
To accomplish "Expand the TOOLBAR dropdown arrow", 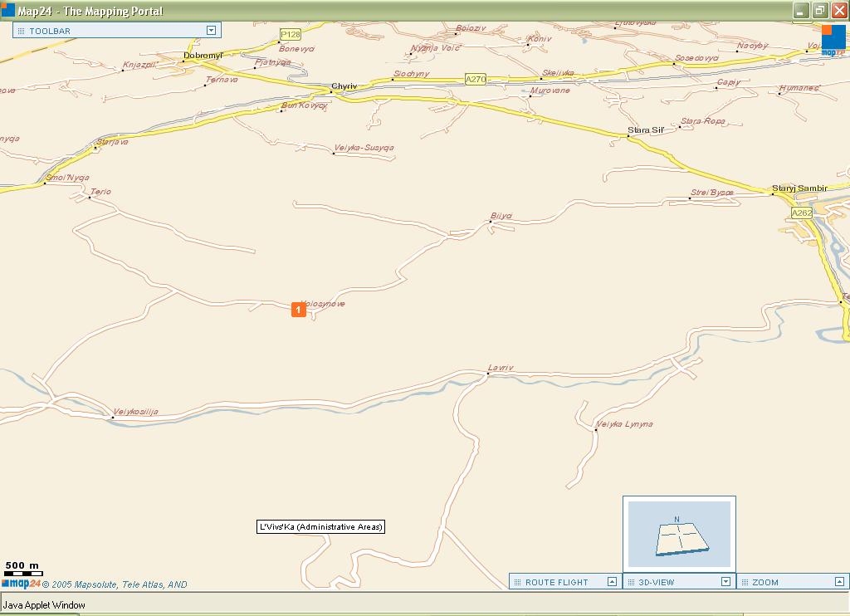I will 211,31.
